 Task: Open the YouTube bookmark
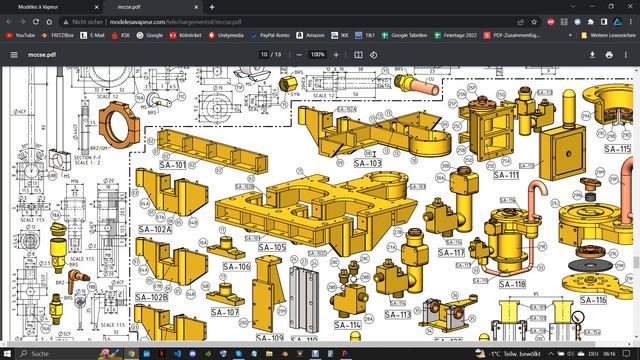[x=20, y=36]
